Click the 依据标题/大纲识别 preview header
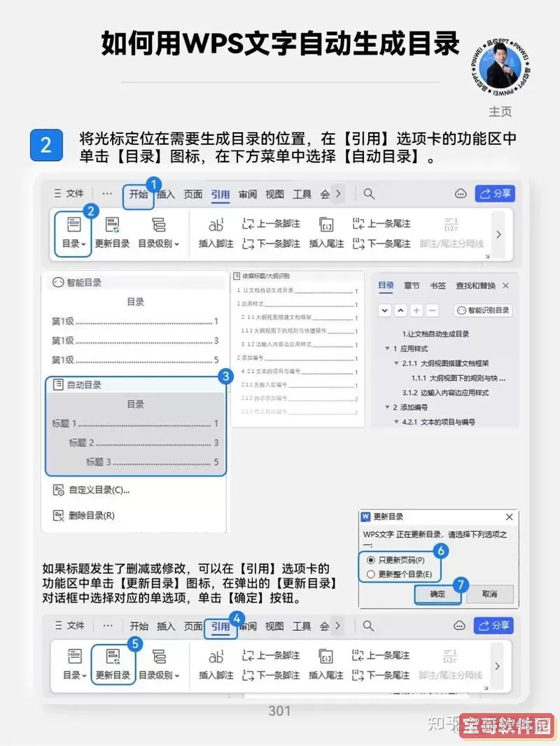Screen dimensions: 560x746 point(262,276)
